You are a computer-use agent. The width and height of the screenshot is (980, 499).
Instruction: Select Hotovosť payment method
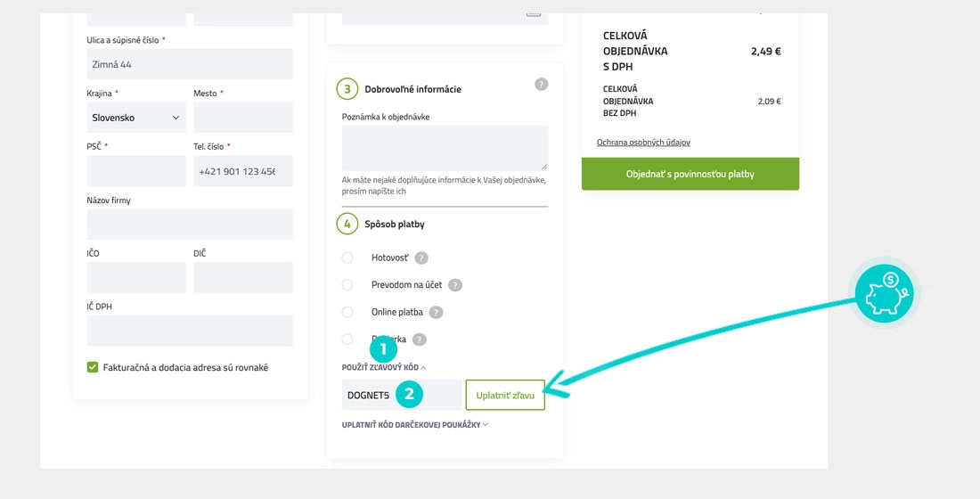coord(347,258)
